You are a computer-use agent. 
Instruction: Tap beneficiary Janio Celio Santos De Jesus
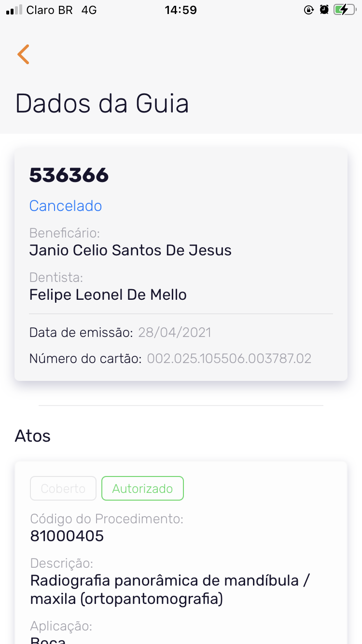tap(130, 250)
